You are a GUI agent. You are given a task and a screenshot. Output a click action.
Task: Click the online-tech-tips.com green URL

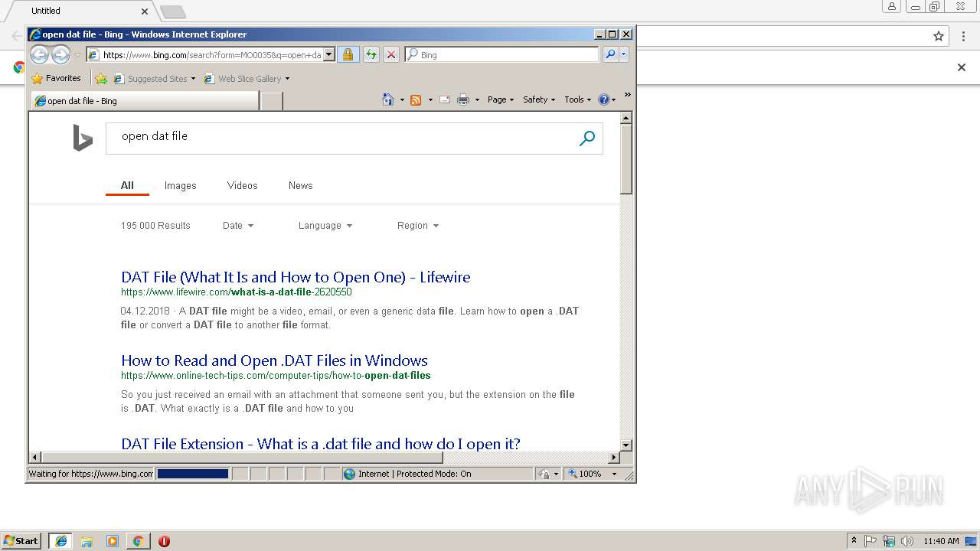click(x=276, y=376)
